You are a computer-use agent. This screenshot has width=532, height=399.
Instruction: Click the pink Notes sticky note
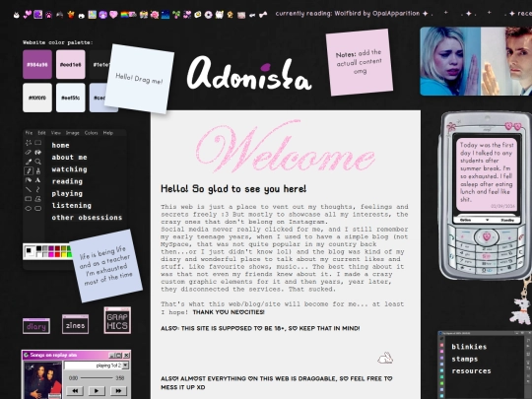[x=360, y=62]
